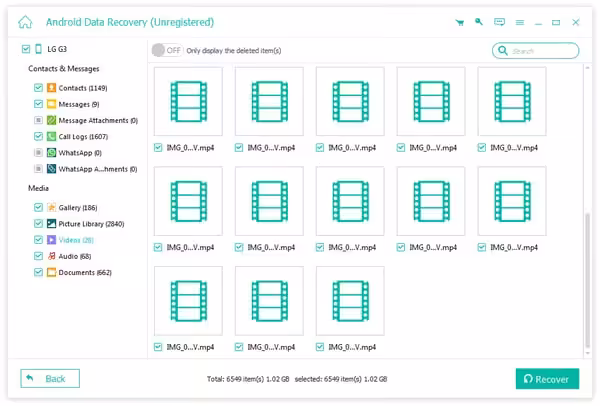Click the key register icon

(x=479, y=21)
